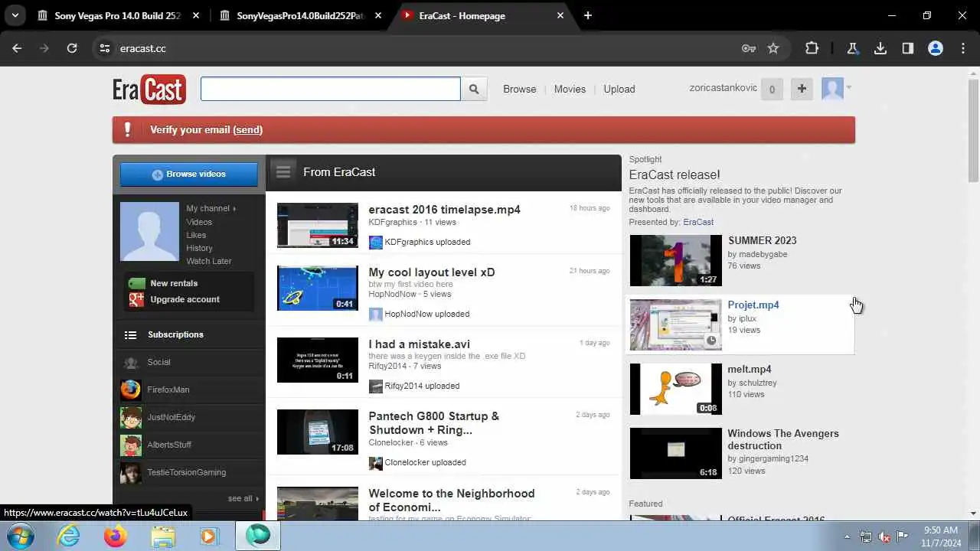
Task: Launch Firefox from the taskbar
Action: [x=116, y=536]
